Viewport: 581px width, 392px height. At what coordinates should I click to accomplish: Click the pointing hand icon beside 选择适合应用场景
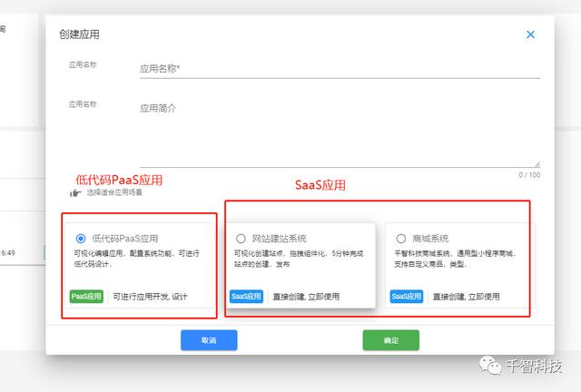(75, 192)
